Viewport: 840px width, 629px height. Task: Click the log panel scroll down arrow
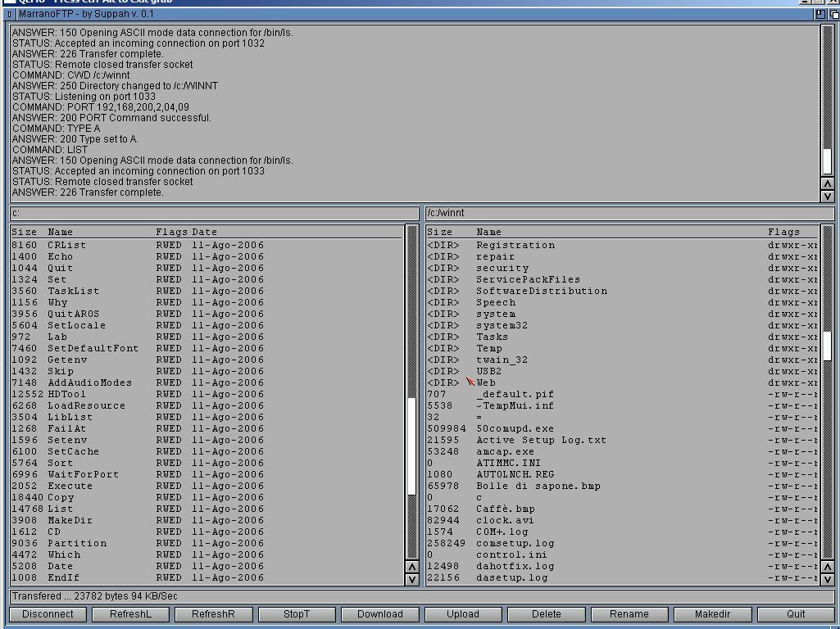(x=827, y=196)
